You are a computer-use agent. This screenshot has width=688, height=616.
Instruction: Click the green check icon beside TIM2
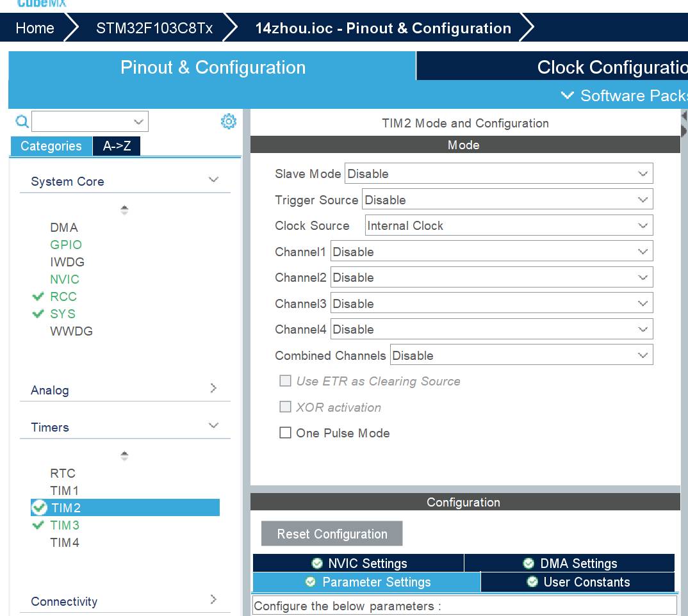(x=40, y=508)
